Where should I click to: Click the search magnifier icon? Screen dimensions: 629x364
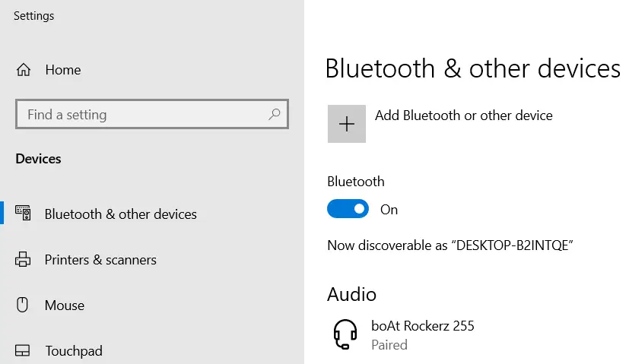[275, 114]
